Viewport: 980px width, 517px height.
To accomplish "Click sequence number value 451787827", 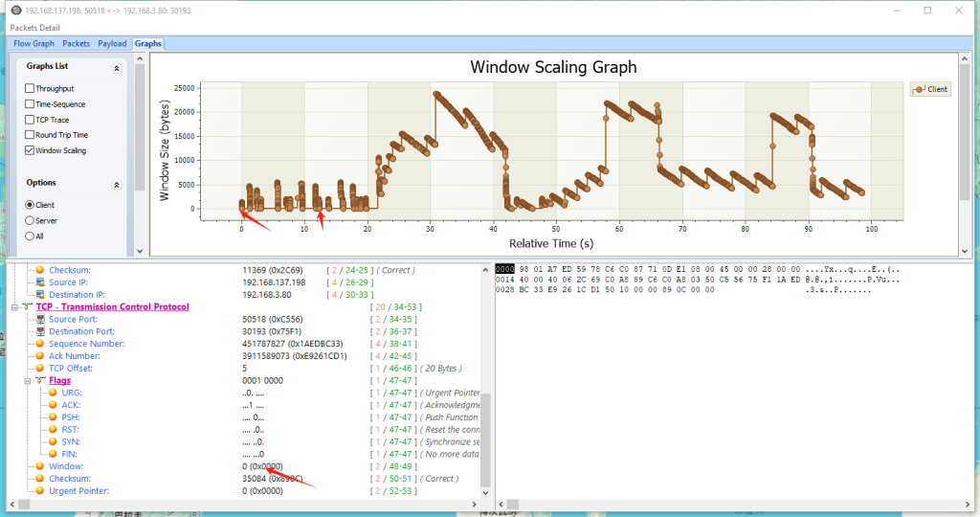I will click(x=293, y=344).
